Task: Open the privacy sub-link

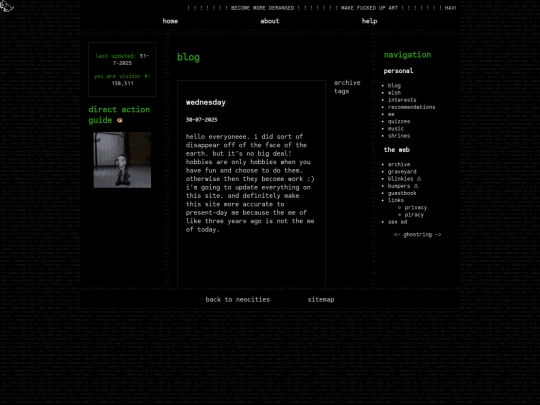Action: pyautogui.click(x=416, y=208)
